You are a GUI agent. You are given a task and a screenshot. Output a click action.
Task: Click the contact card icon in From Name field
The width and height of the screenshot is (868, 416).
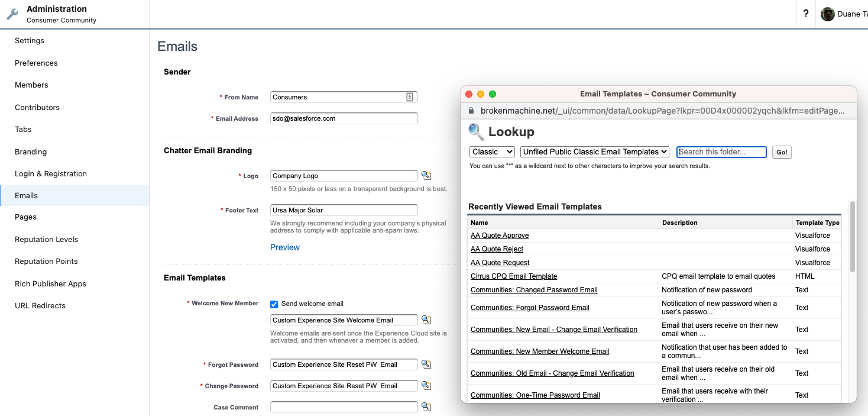coord(410,97)
